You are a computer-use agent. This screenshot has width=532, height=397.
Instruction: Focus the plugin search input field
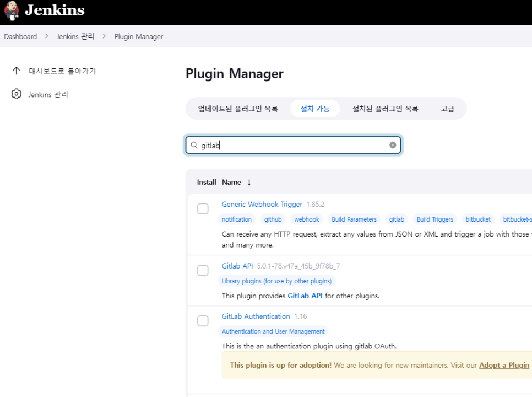click(293, 145)
